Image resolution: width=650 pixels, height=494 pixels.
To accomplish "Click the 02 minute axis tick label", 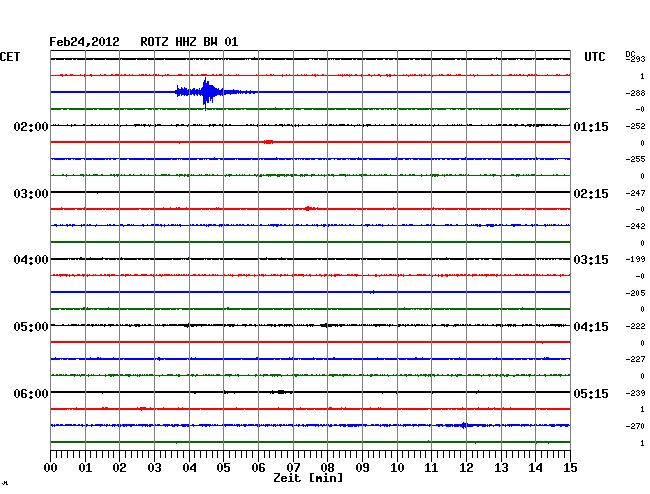I will [x=119, y=467].
